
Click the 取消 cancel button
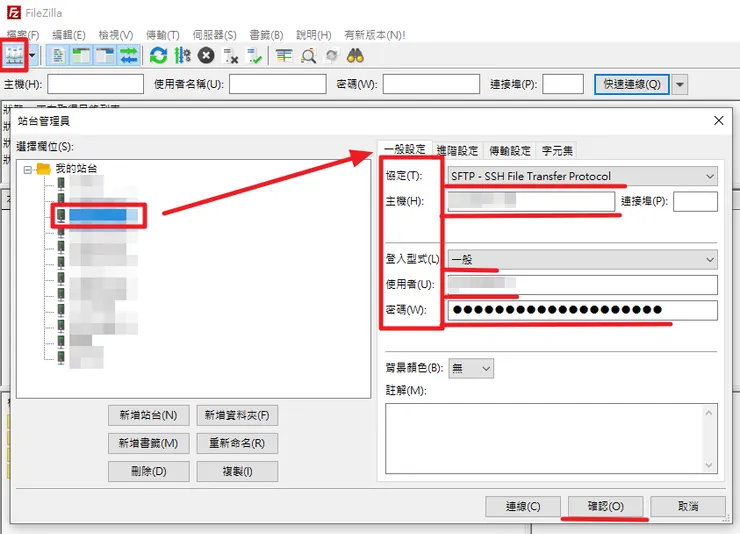[688, 506]
